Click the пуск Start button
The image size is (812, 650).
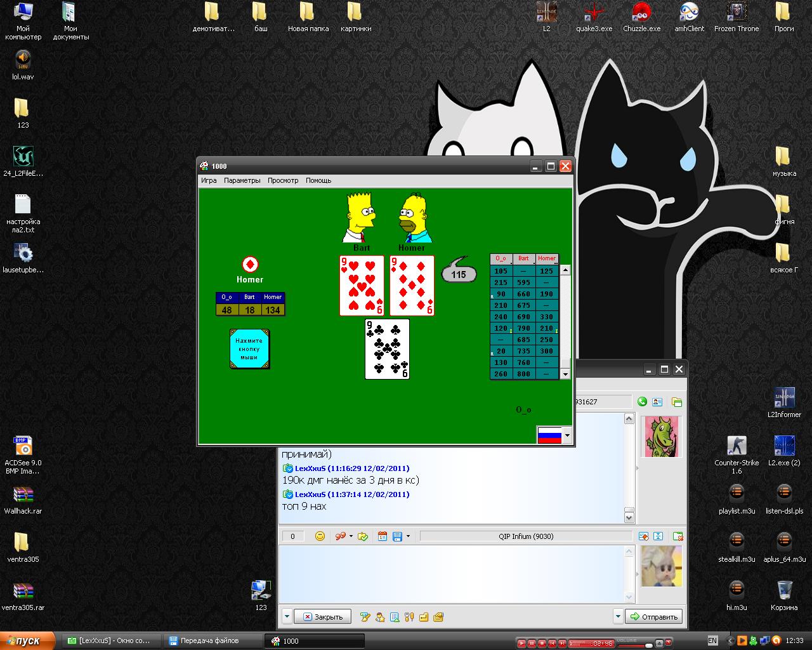click(x=29, y=641)
